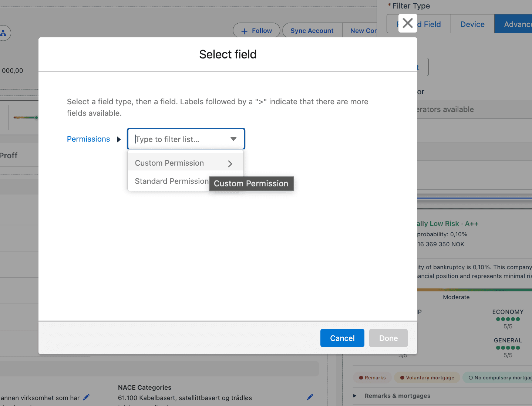
Task: Click the Sync Account button
Action: click(312, 31)
